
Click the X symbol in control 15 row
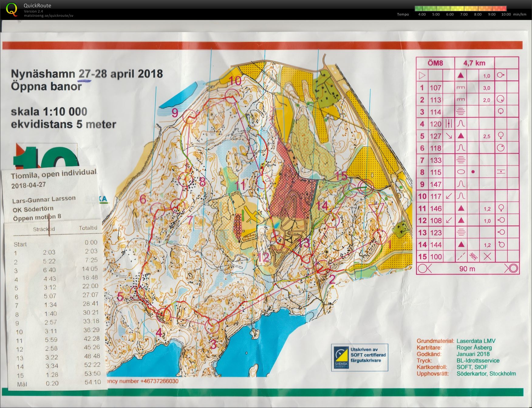tap(487, 256)
